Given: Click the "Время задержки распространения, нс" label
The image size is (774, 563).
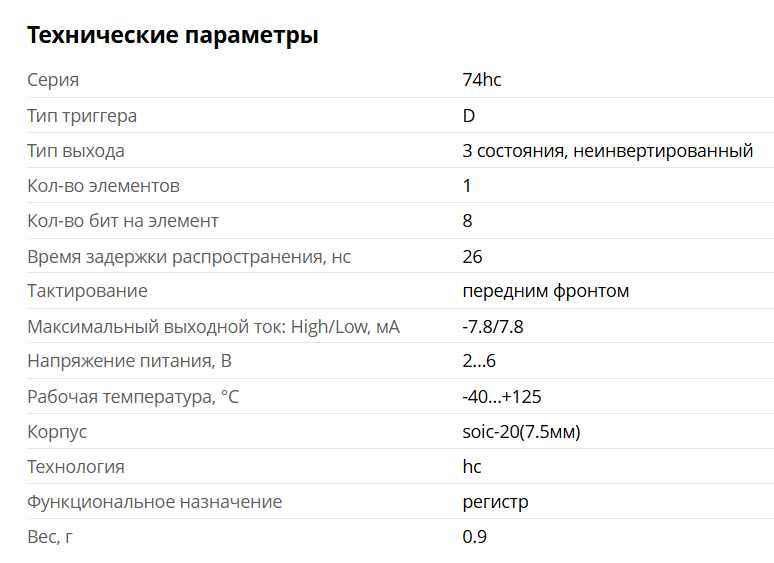Looking at the screenshot, I should [x=189, y=257].
